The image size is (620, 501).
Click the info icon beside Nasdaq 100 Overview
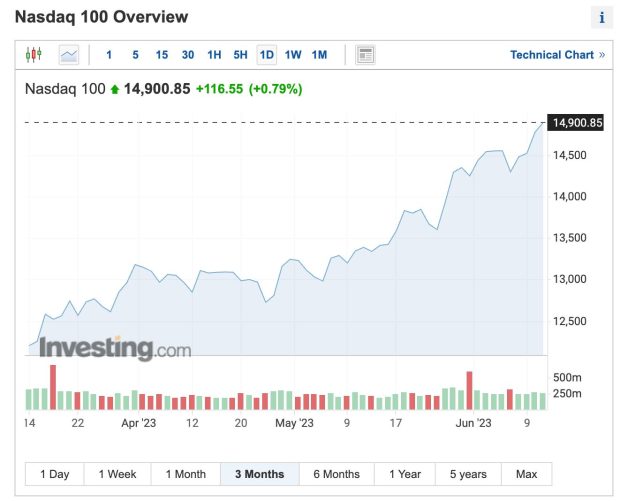click(x=602, y=17)
